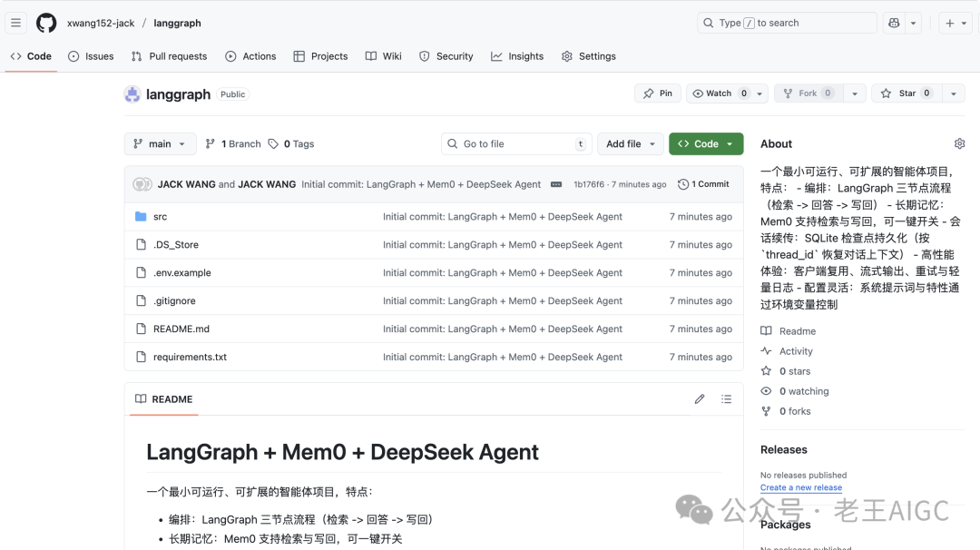Click the commit history clock icon

(x=682, y=183)
